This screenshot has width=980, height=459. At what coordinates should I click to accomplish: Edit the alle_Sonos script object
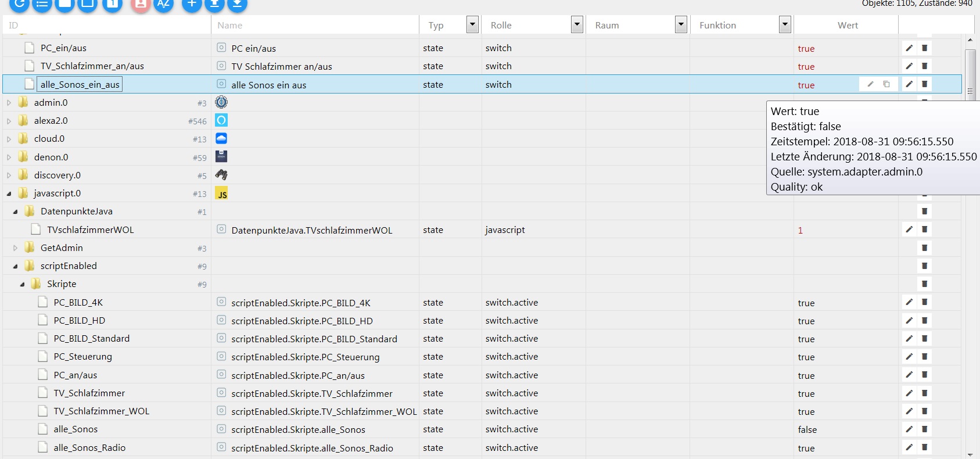[x=909, y=429]
